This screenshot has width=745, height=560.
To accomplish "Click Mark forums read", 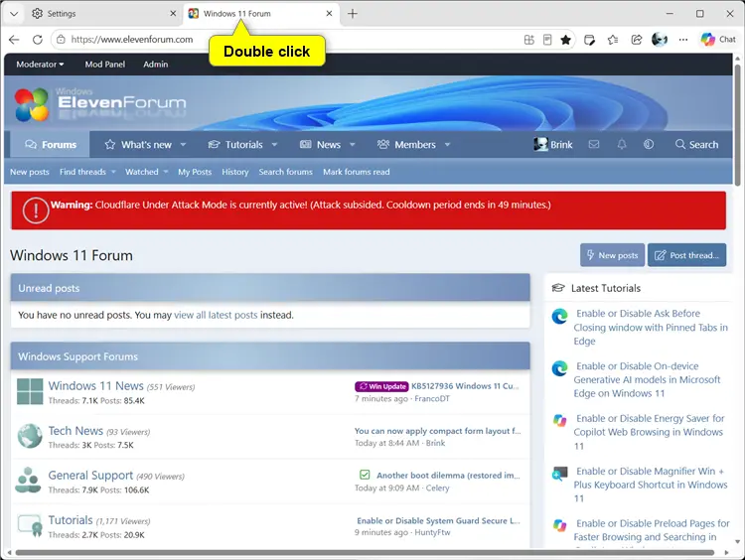I will click(x=357, y=172).
